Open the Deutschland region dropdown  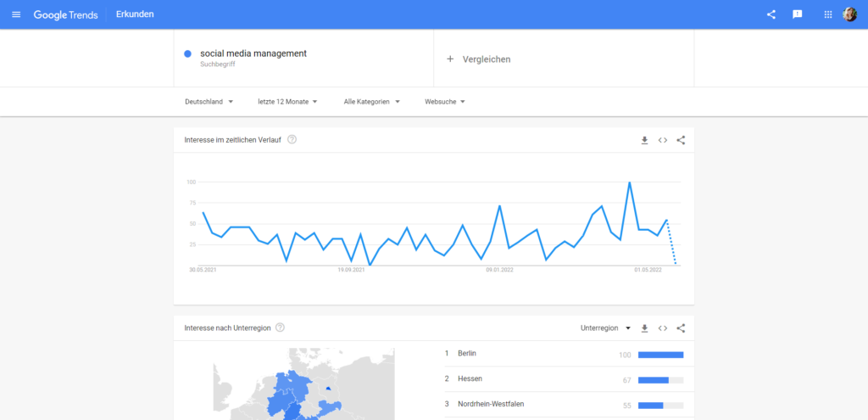[x=209, y=102]
